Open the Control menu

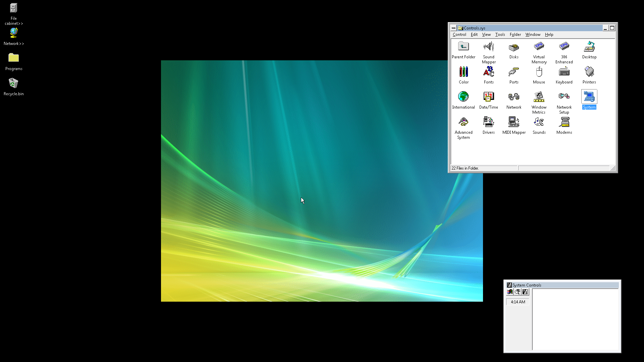(x=459, y=35)
